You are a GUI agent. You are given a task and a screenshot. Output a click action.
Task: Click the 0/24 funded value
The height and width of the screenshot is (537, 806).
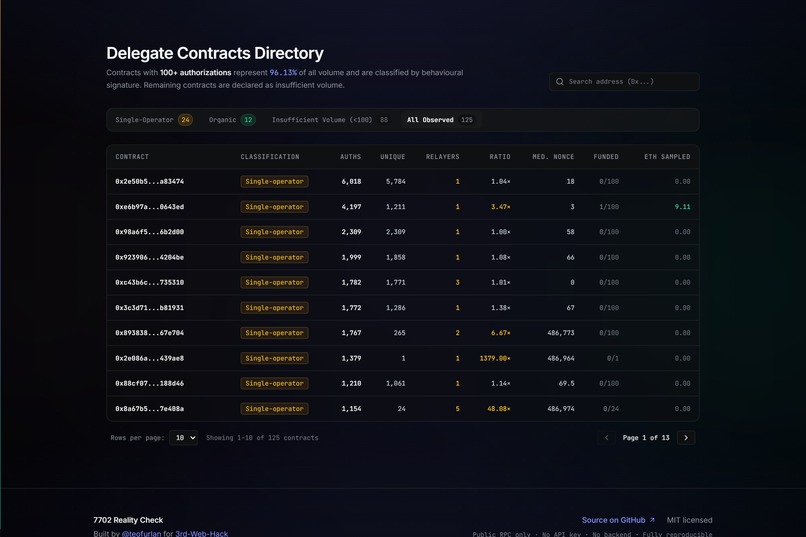[x=611, y=409]
